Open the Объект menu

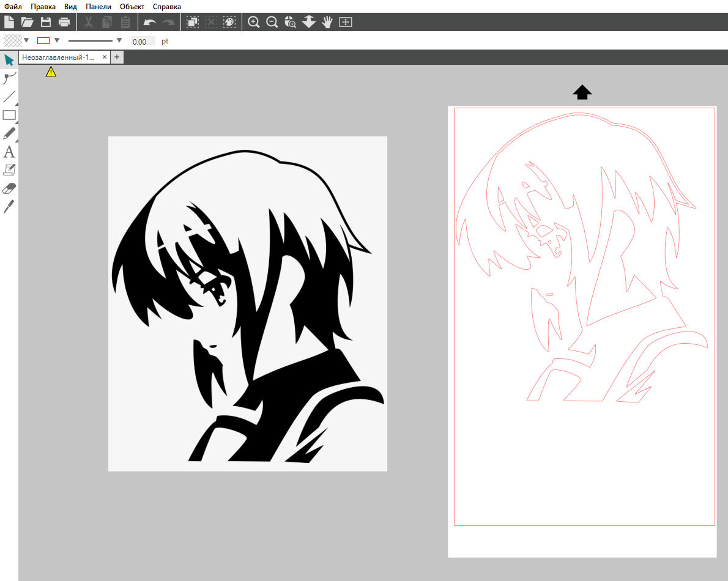click(x=132, y=7)
